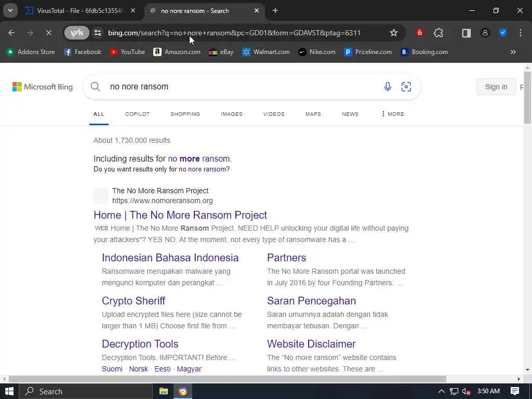Open the red security extension icon
The width and height of the screenshot is (532, 399).
click(420, 33)
